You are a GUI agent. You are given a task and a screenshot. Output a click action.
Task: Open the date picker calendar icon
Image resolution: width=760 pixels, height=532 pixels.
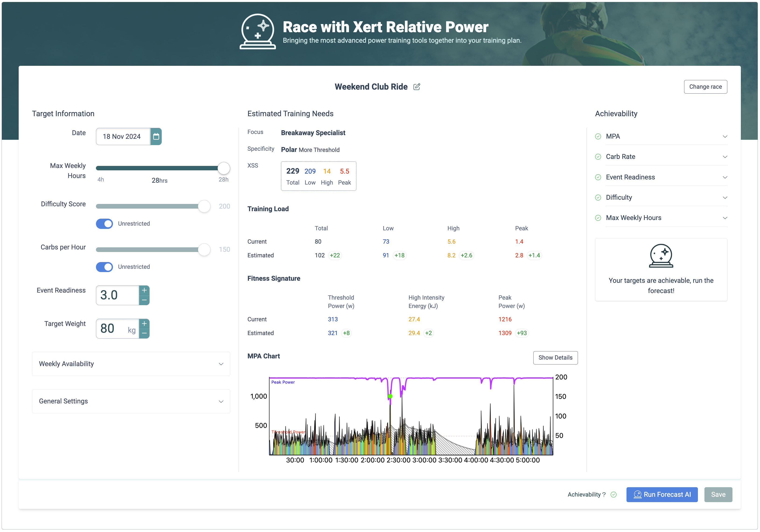pyautogui.click(x=156, y=136)
